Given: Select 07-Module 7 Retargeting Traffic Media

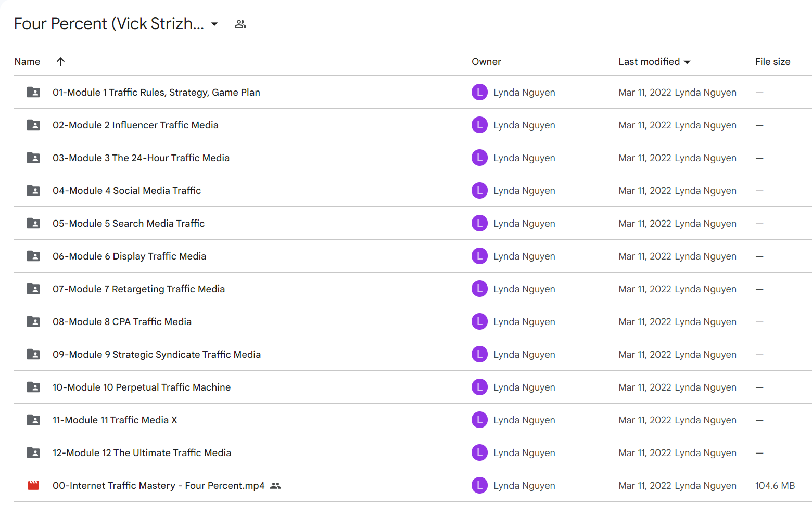Looking at the screenshot, I should tap(138, 289).
